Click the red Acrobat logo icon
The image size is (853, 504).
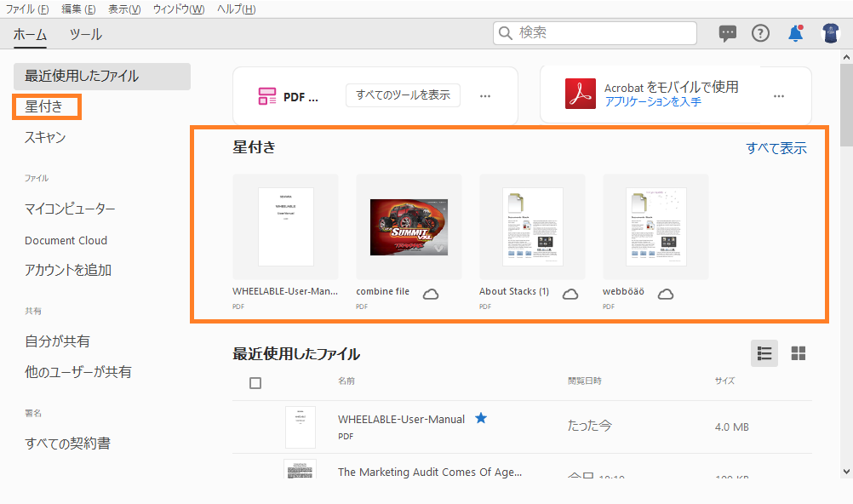pos(581,94)
